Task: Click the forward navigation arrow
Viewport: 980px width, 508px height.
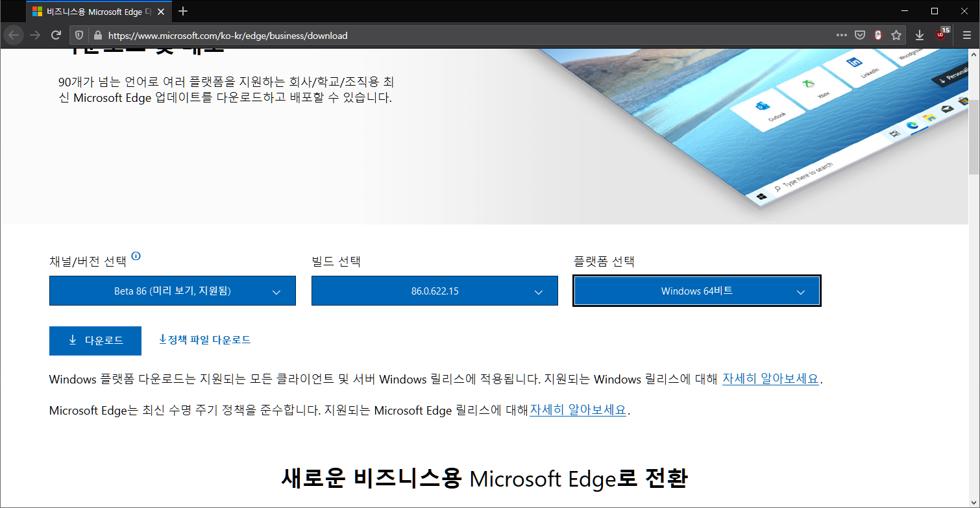Action: pyautogui.click(x=35, y=35)
